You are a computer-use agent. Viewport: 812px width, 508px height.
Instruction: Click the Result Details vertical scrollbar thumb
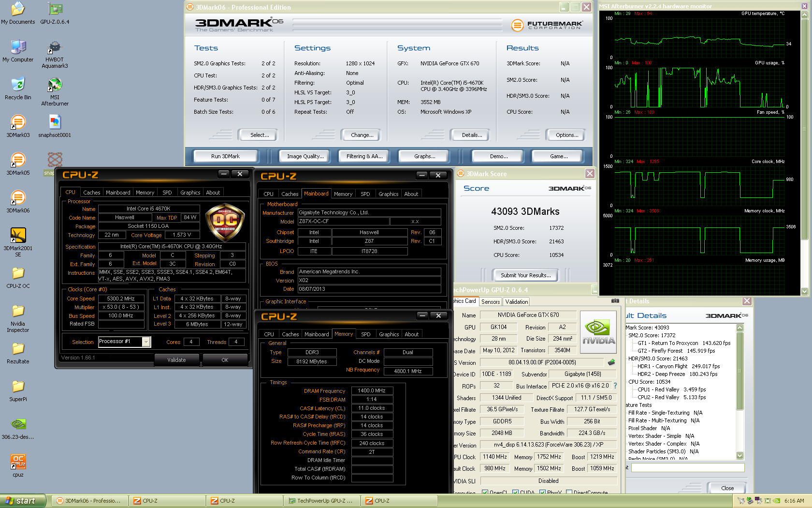(x=739, y=370)
